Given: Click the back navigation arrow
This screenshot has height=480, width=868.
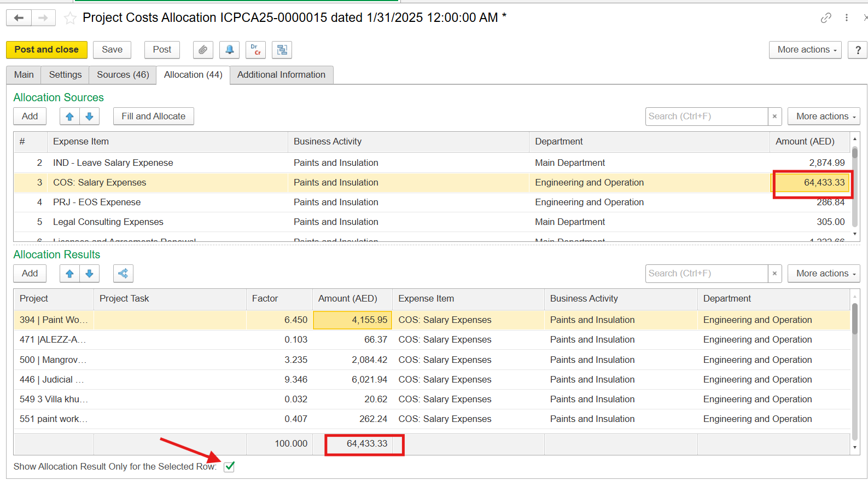Looking at the screenshot, I should tap(19, 18).
